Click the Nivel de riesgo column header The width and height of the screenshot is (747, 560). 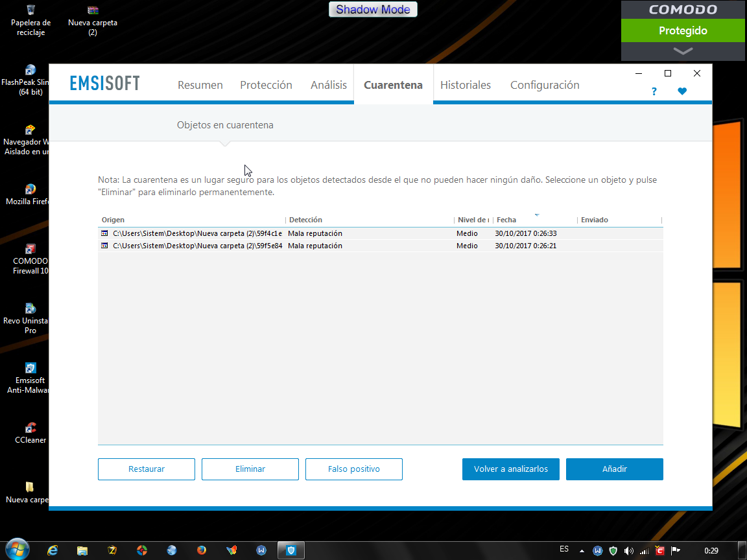click(473, 220)
